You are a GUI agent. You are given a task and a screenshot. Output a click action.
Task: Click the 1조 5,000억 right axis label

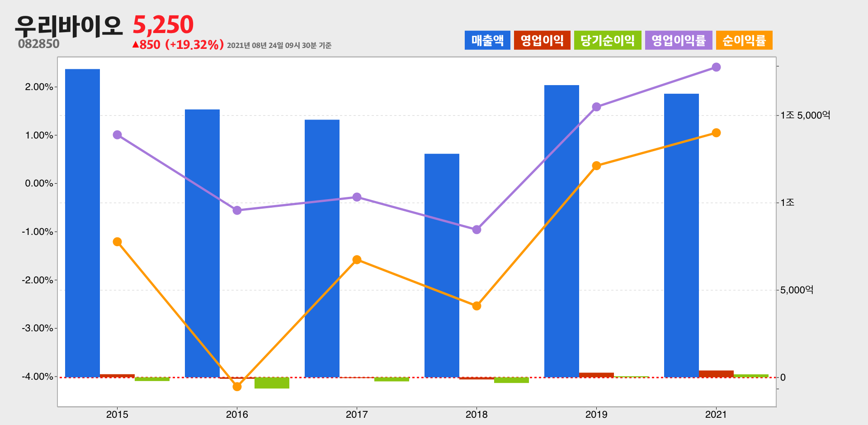coord(806,115)
